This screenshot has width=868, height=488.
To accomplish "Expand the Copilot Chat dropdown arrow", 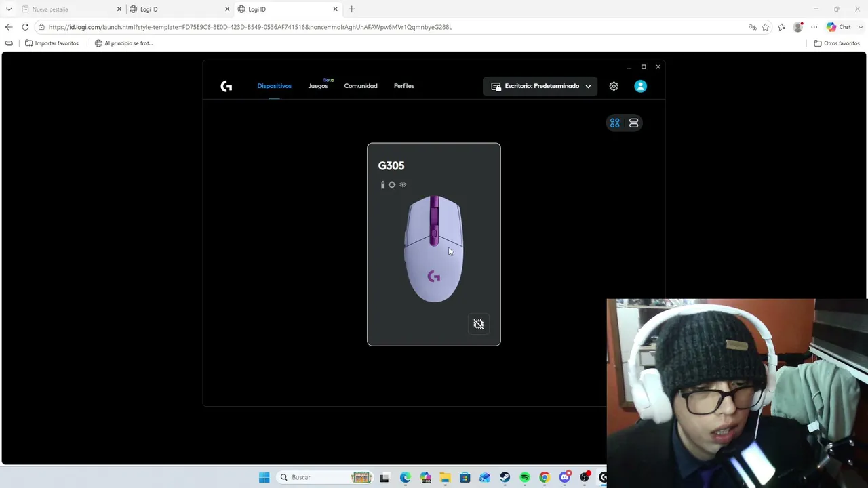I will point(861,27).
